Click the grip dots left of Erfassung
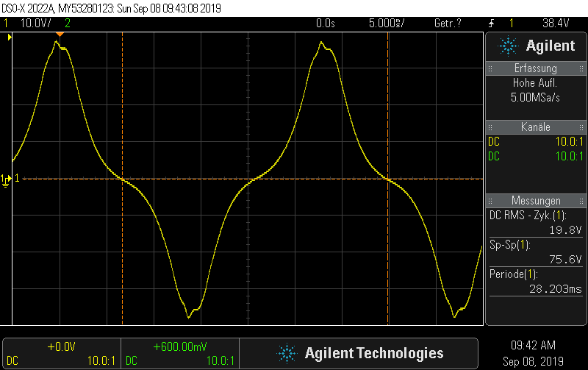The image size is (588, 370). click(x=490, y=68)
